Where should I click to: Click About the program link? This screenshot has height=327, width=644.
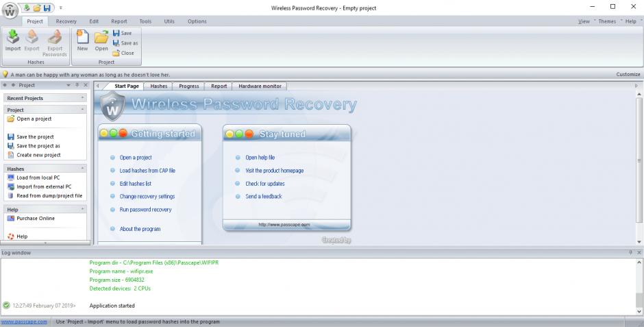[x=140, y=229]
